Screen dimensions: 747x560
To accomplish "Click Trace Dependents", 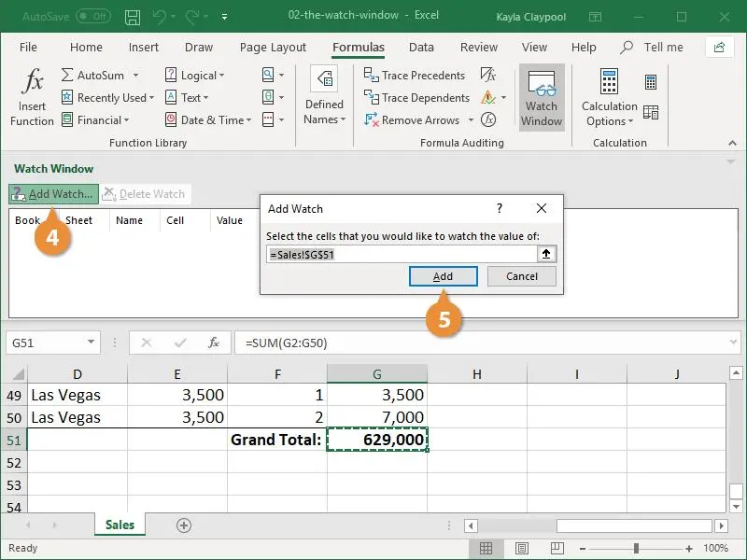I will [x=416, y=98].
